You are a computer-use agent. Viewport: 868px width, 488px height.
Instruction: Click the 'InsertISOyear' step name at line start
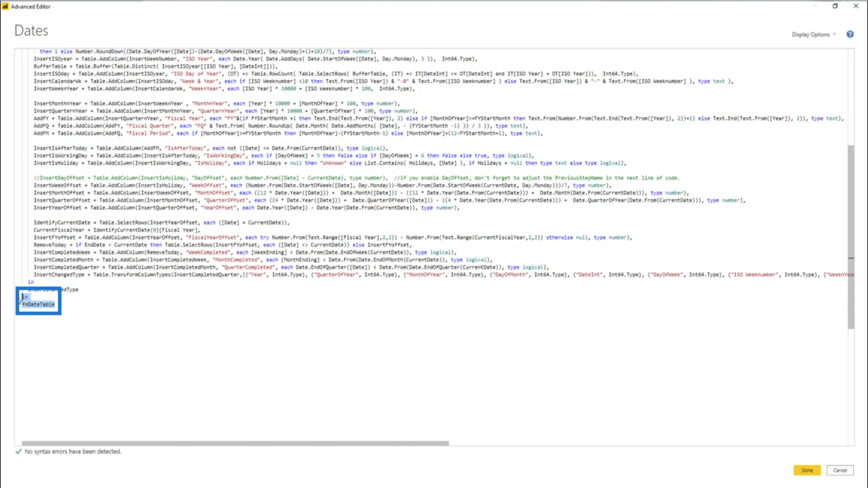pos(53,59)
